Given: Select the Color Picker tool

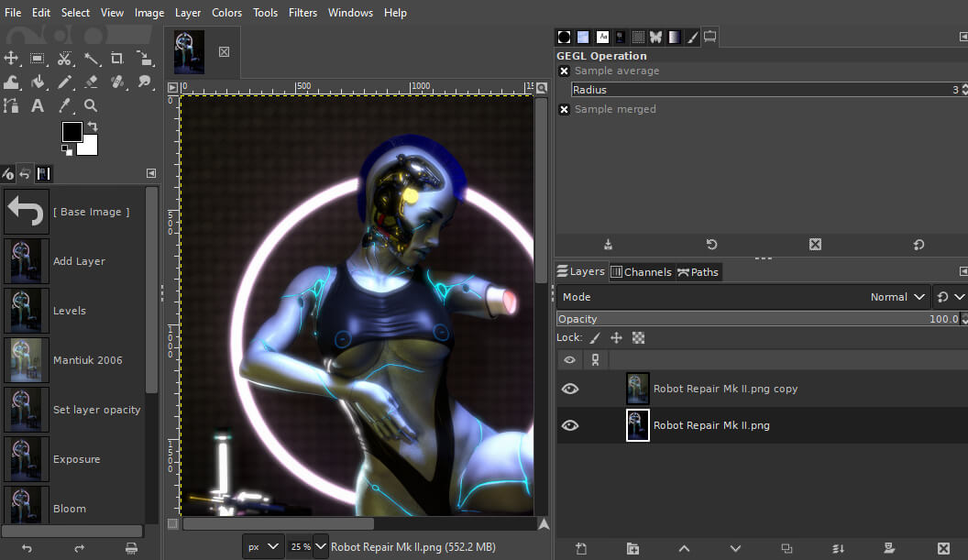Looking at the screenshot, I should pyautogui.click(x=64, y=105).
